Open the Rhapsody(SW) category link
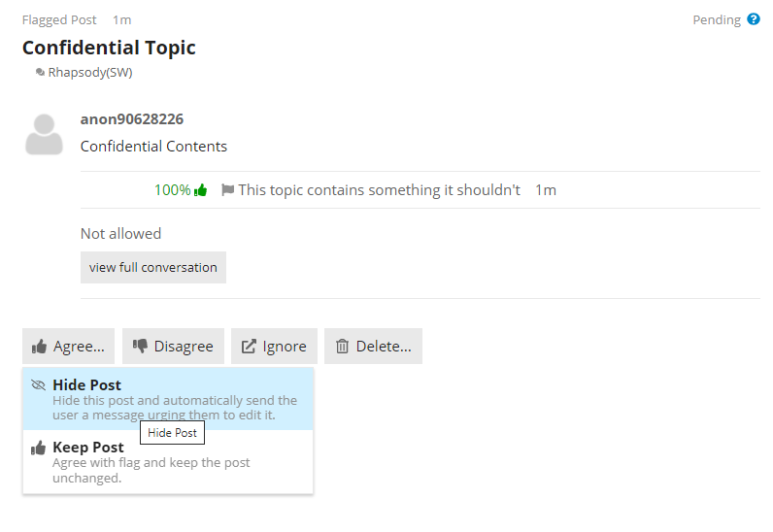The height and width of the screenshot is (532, 773). (x=90, y=73)
